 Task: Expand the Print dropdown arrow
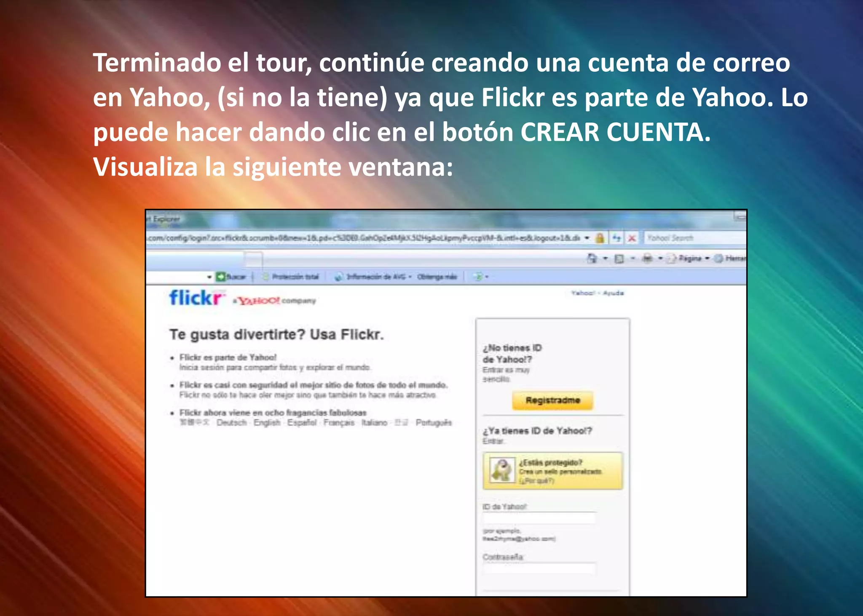pyautogui.click(x=660, y=258)
